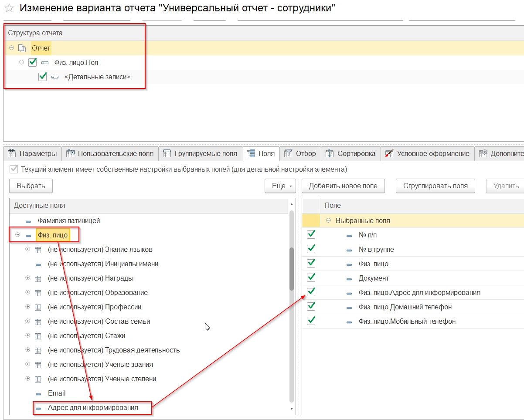Expand Состав семьи node

pyautogui.click(x=28, y=322)
